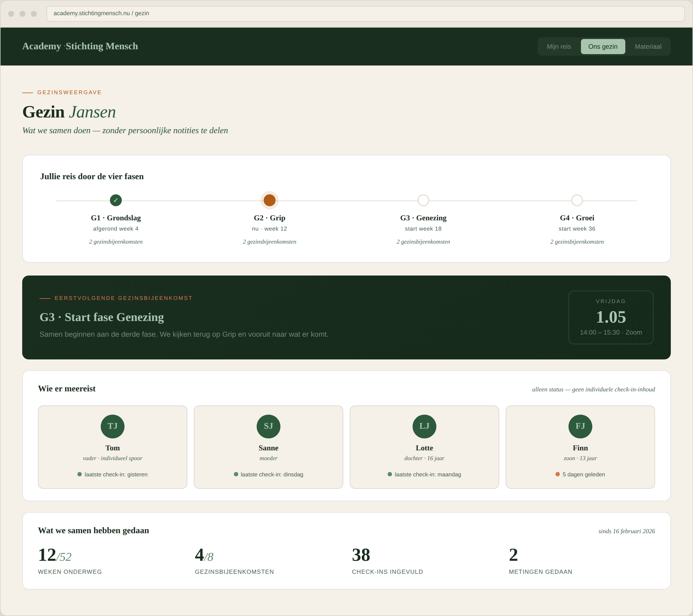Select the Ons gezin tab

pyautogui.click(x=603, y=47)
